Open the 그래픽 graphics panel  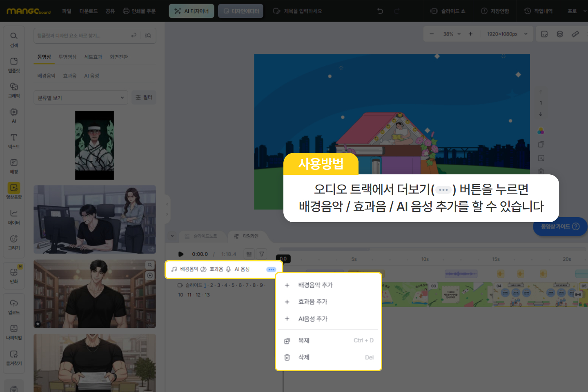pos(14,90)
